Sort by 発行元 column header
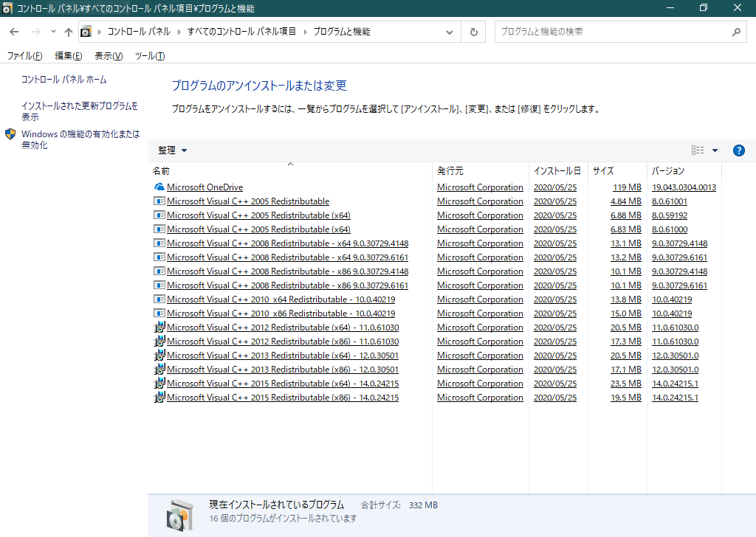756x537 pixels. (x=481, y=171)
